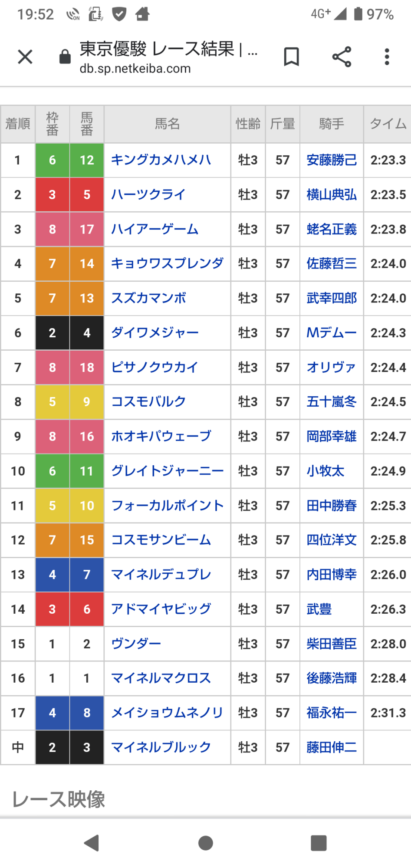
Task: Tap the lock icon for site info
Action: [x=65, y=56]
